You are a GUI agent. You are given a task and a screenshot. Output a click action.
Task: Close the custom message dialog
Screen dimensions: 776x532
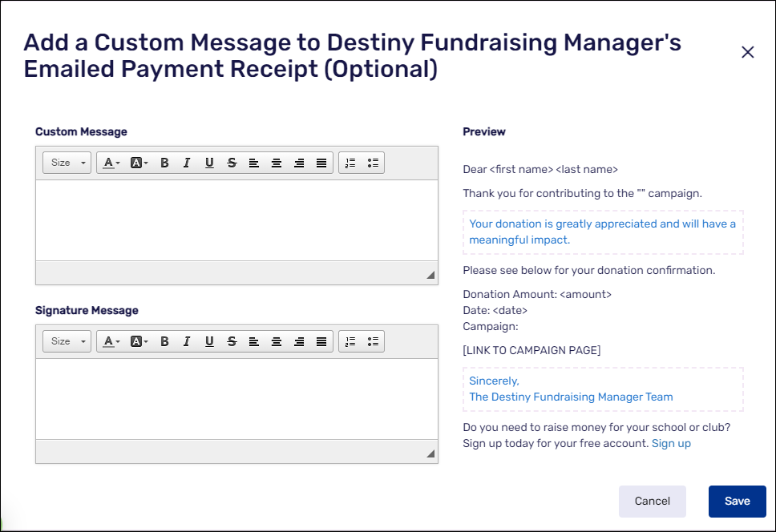[748, 52]
